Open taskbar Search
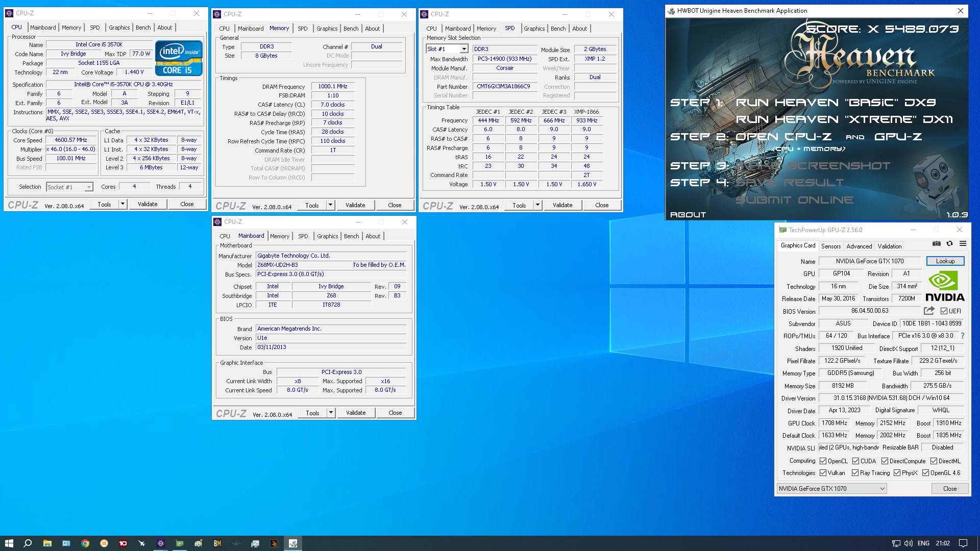Screen dimensions: 980x551 pyautogui.click(x=28, y=543)
